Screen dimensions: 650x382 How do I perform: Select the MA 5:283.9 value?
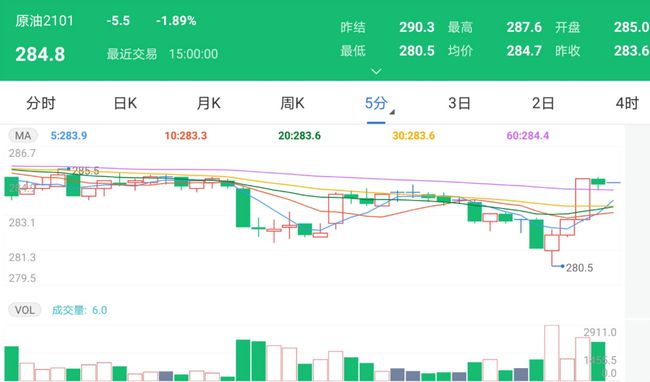[x=69, y=135]
